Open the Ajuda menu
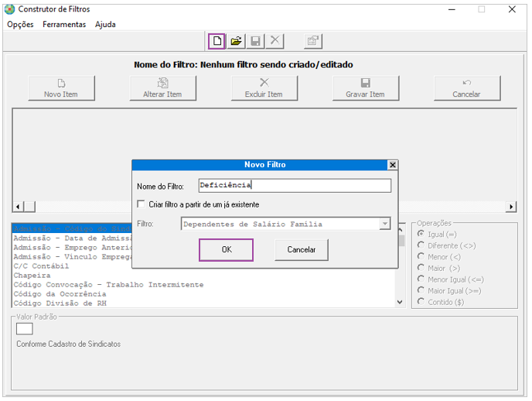Screen dimensions: 532x401 pyautogui.click(x=105, y=25)
